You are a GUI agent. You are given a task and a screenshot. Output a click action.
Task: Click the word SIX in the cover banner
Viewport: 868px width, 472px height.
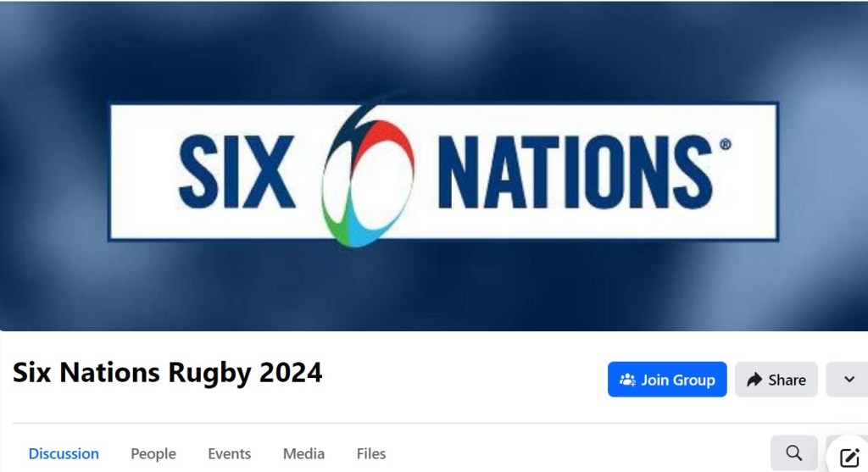(236, 172)
